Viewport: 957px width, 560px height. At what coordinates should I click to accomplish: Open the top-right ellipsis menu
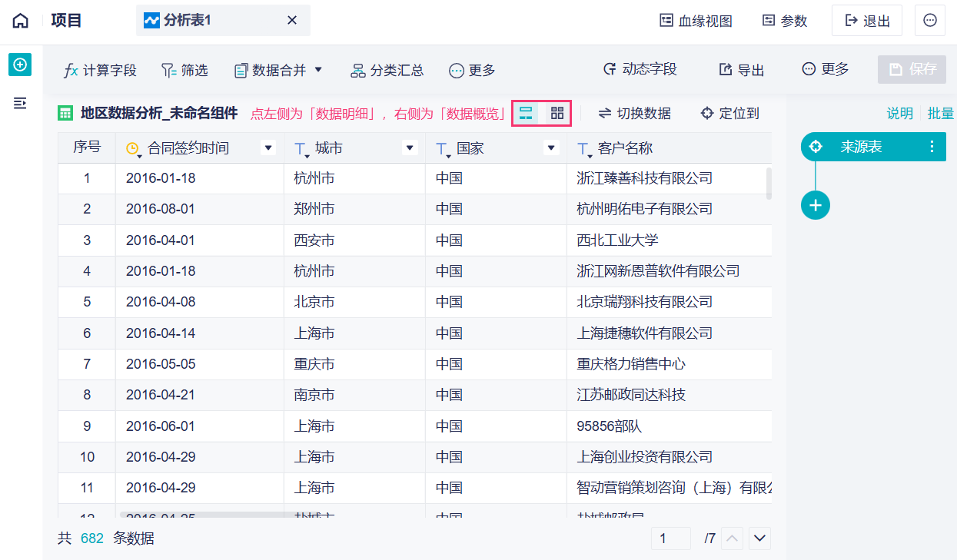coord(930,21)
